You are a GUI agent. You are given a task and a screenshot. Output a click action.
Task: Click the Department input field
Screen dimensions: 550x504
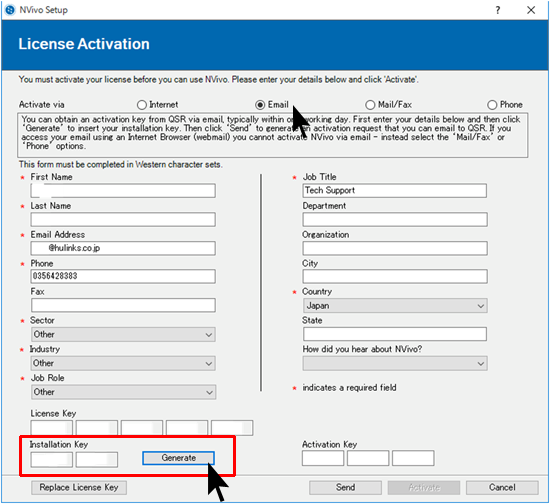pos(395,220)
